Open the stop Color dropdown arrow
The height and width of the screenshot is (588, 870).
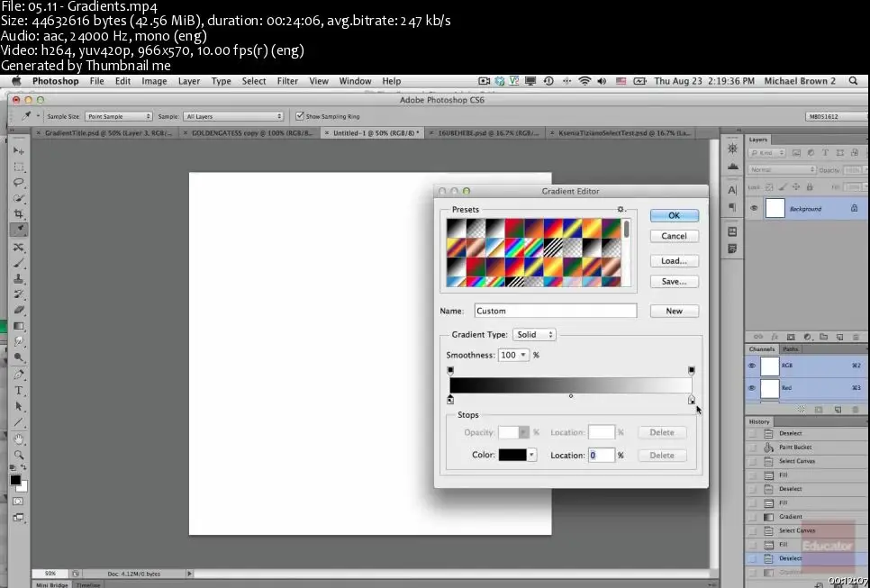point(531,455)
